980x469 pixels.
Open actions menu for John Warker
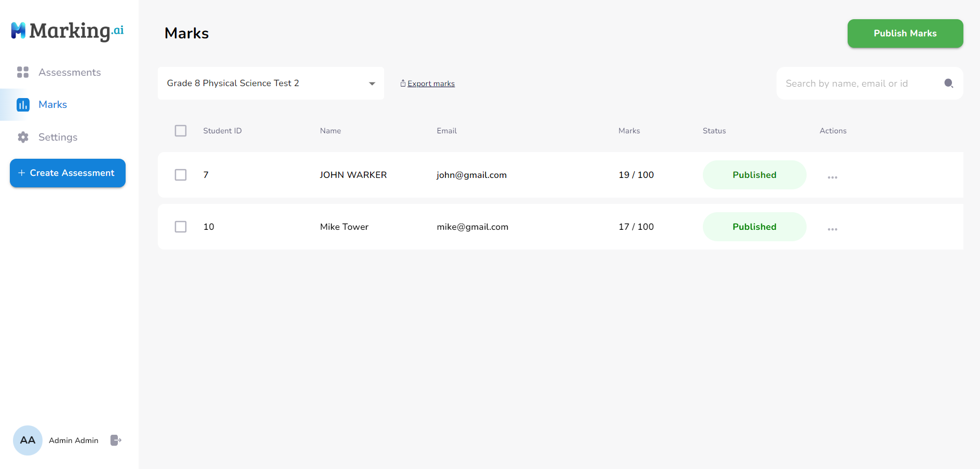[832, 177]
